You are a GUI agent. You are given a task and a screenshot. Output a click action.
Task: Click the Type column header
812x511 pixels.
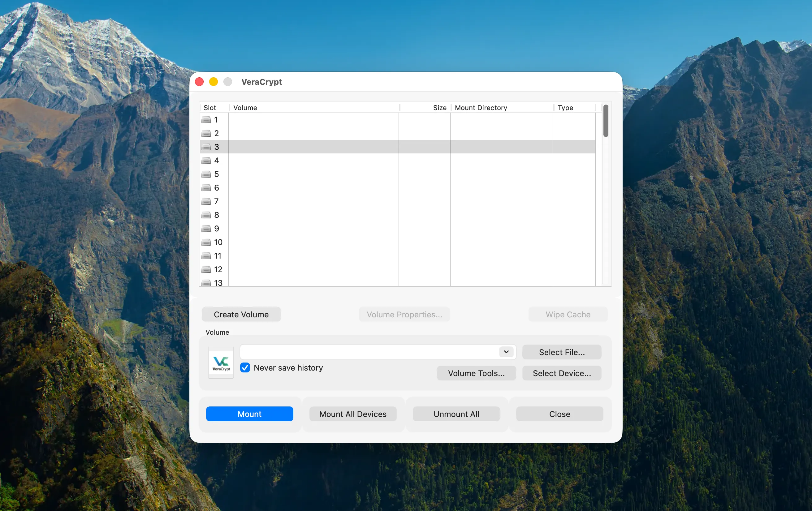coord(575,108)
